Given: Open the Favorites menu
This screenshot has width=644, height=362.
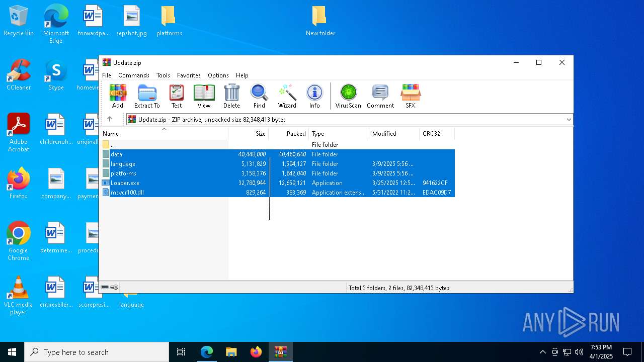Looking at the screenshot, I should pyautogui.click(x=189, y=75).
